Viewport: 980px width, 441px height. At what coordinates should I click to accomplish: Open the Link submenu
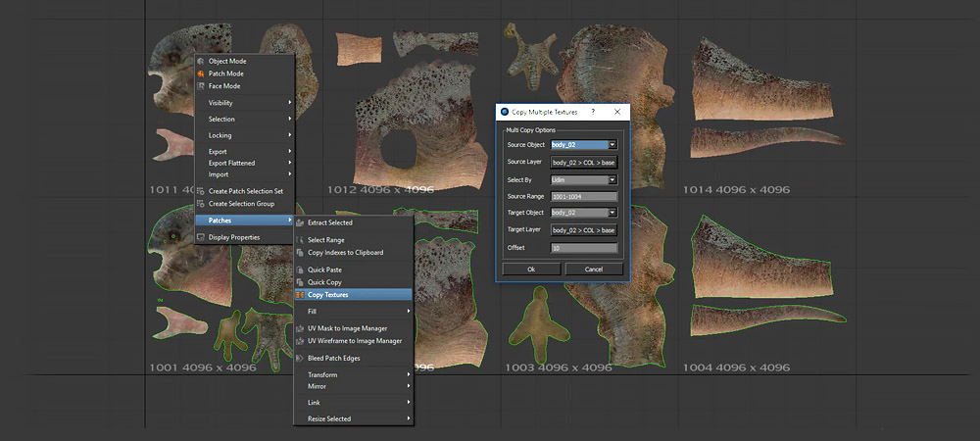pos(353,403)
